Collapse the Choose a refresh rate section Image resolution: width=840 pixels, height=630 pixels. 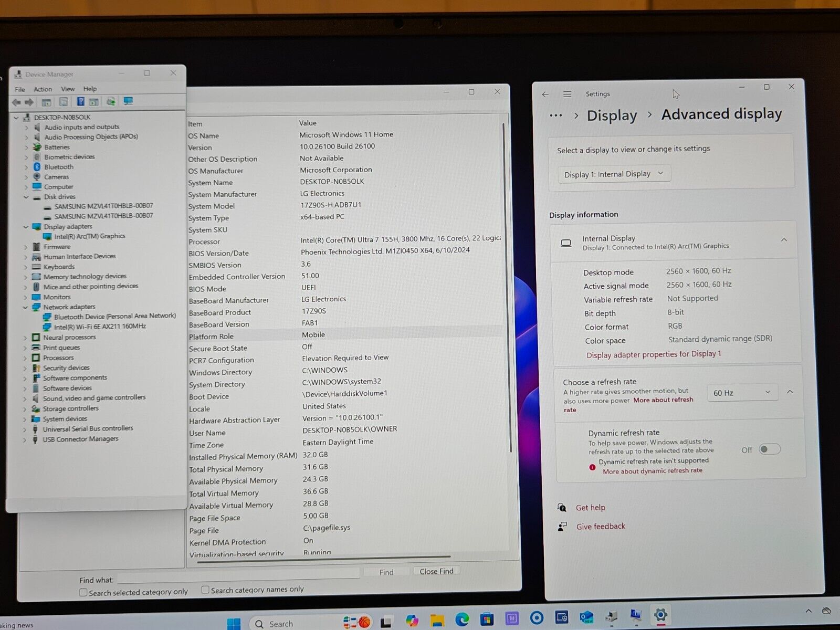coord(790,392)
